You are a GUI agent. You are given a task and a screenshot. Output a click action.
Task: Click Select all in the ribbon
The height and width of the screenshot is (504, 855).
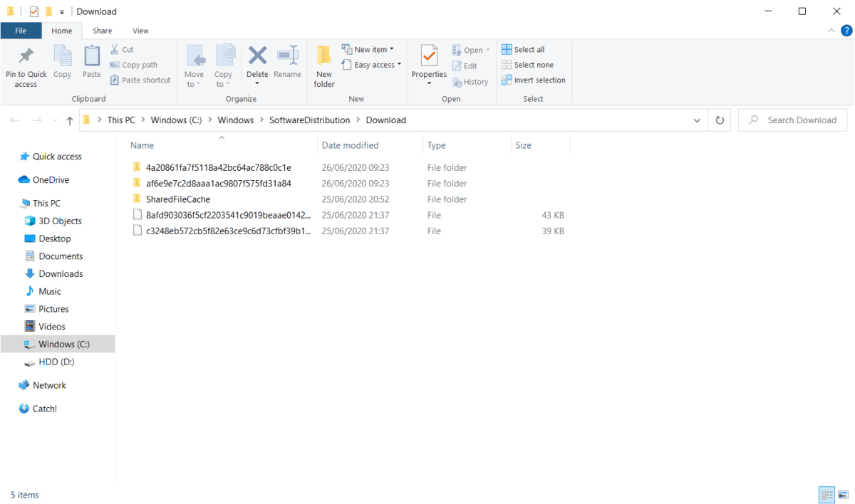(x=523, y=50)
